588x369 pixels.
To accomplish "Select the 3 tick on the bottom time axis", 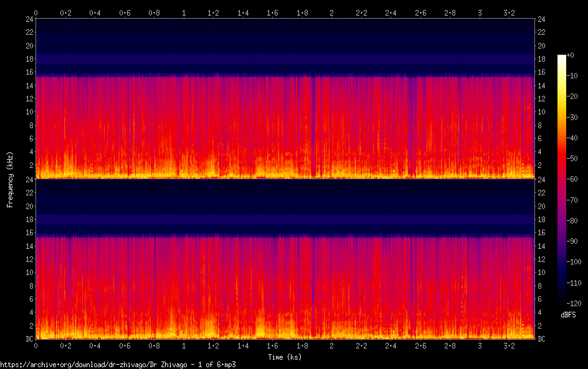I will (480, 345).
